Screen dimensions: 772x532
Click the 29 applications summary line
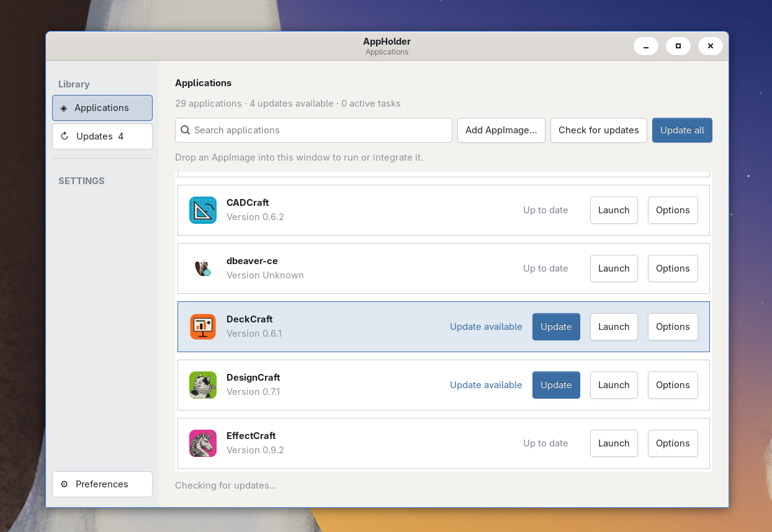[288, 104]
